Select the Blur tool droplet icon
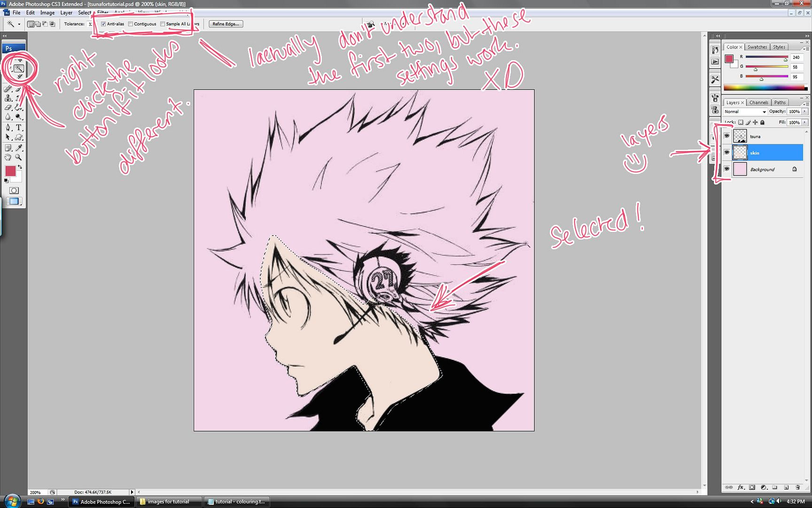 coord(8,117)
